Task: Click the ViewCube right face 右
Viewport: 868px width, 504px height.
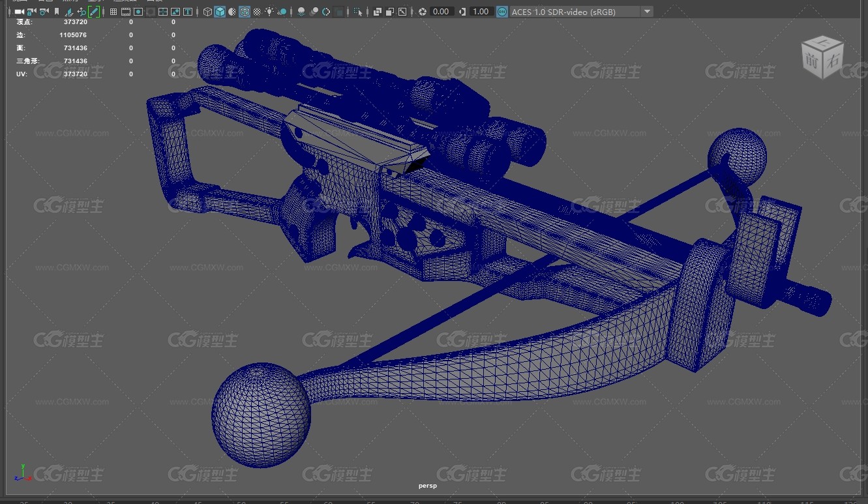Action: (x=832, y=60)
